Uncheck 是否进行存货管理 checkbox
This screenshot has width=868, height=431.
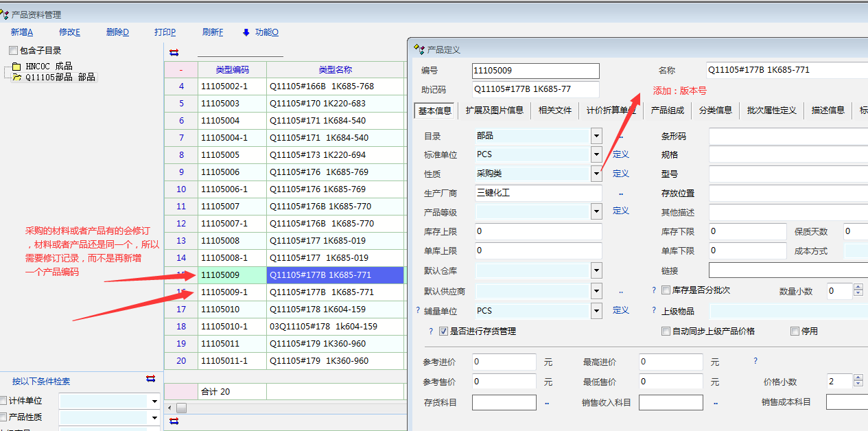(443, 331)
